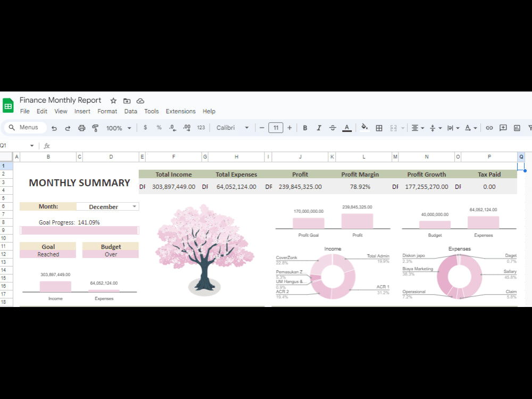This screenshot has height=399, width=532.
Task: Select the Income donut chart
Action: 333,277
